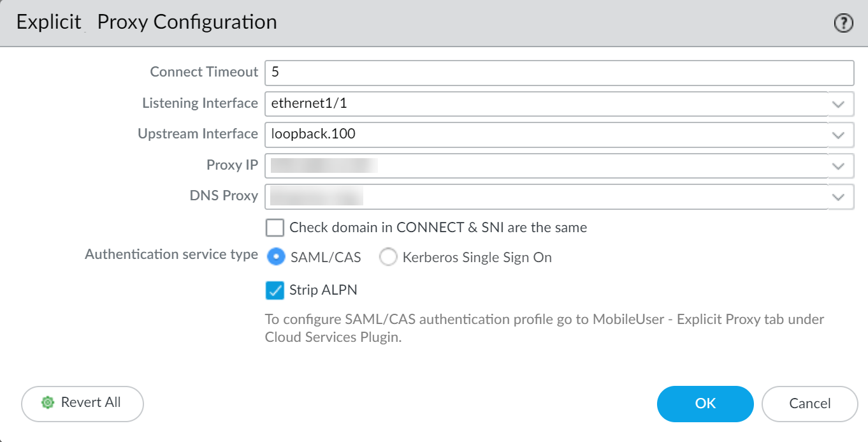Click the Connect Timeout input field
The image size is (868, 442).
(558, 73)
